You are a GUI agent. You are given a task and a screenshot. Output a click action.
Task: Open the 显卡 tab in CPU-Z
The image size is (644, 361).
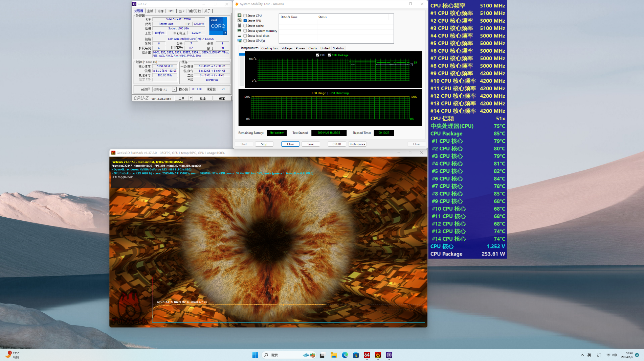coord(182,11)
